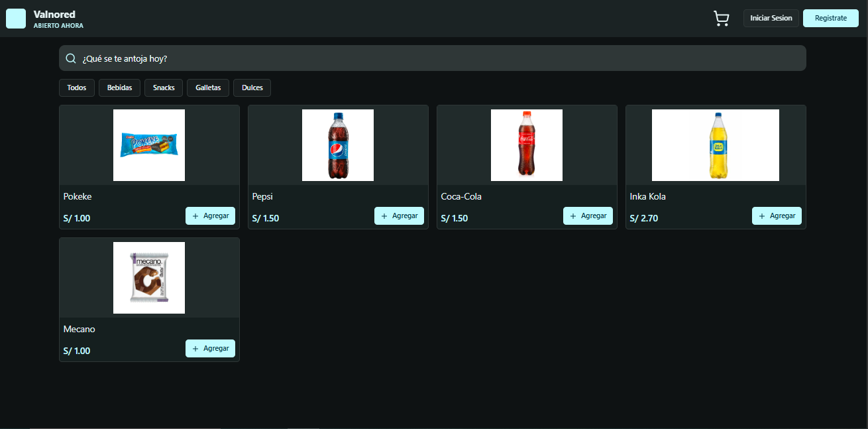
Task: Click the S/ 2.70 price
Action: tap(644, 218)
